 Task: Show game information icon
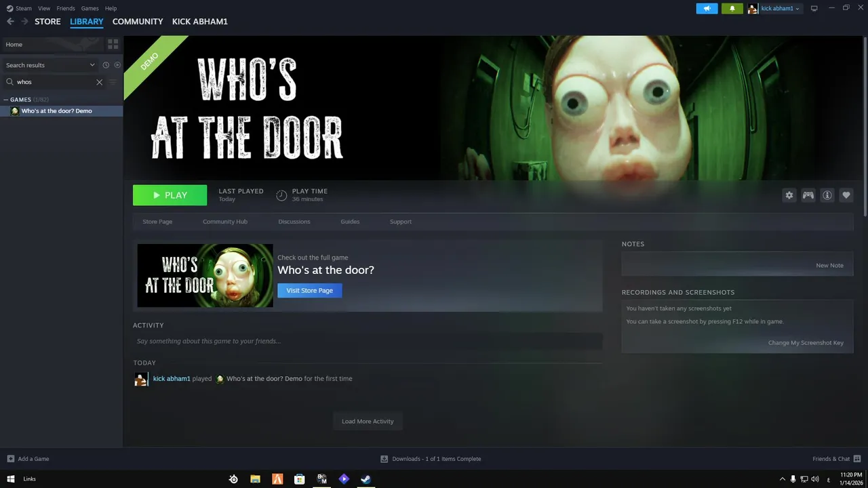[x=827, y=195]
